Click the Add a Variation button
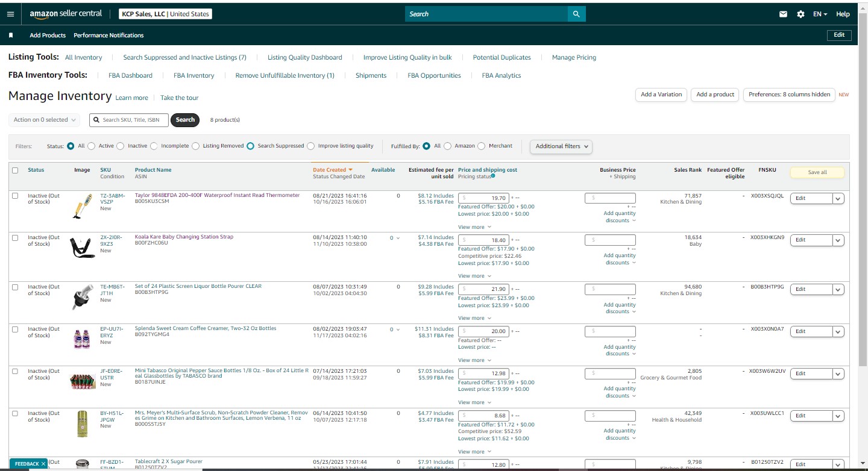Viewport: 868px width, 471px height. (661, 95)
